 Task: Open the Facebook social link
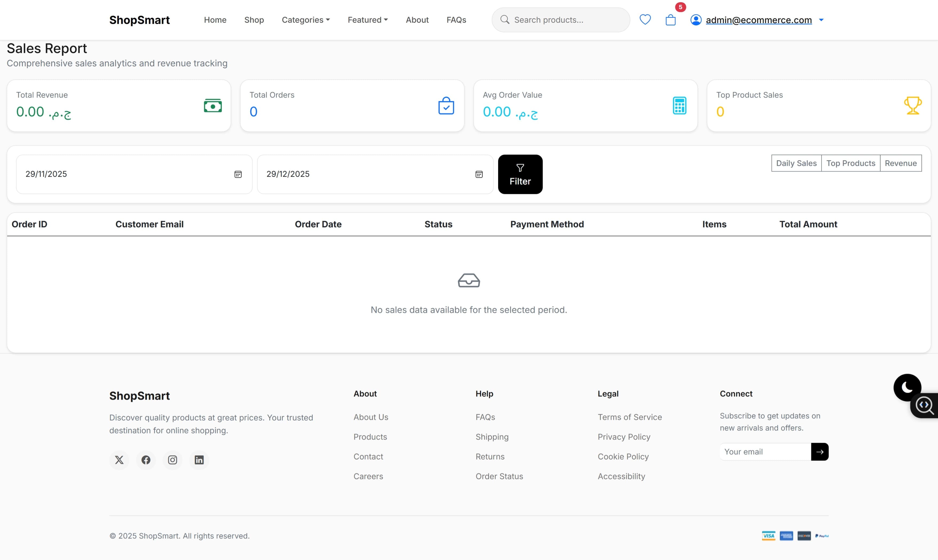146,460
